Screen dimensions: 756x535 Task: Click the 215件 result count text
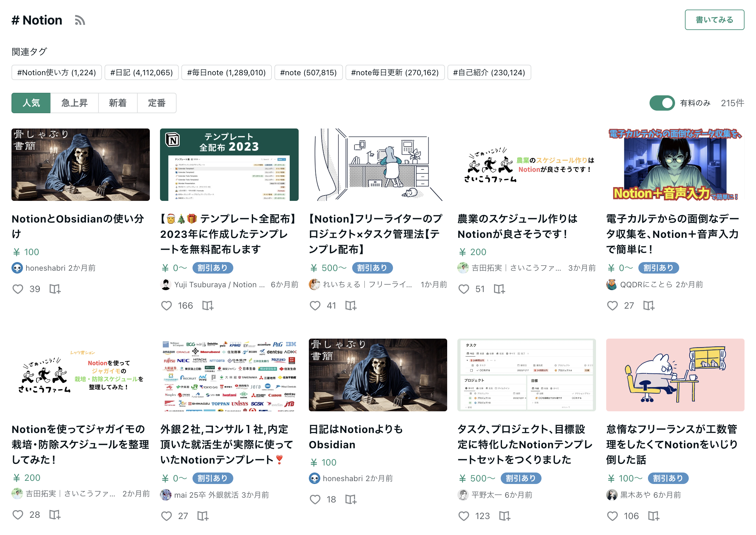(x=732, y=103)
